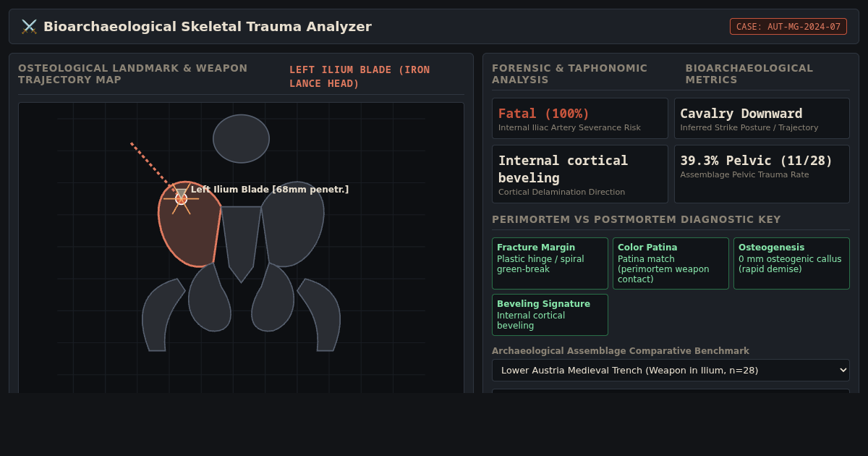Click the 'Bioarchaeological Metrics' heading
Screen dimensions: 868x456
749,74
